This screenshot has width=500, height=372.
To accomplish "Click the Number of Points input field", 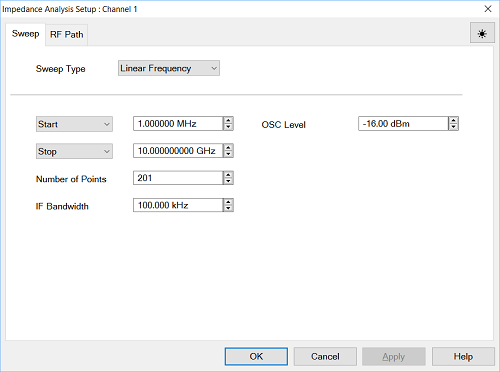I will 178,178.
